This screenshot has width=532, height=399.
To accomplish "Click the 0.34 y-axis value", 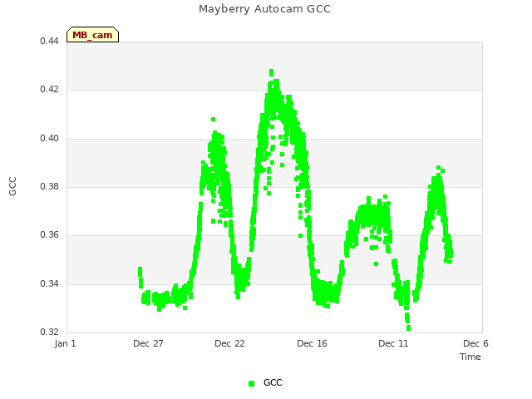I will point(50,283).
